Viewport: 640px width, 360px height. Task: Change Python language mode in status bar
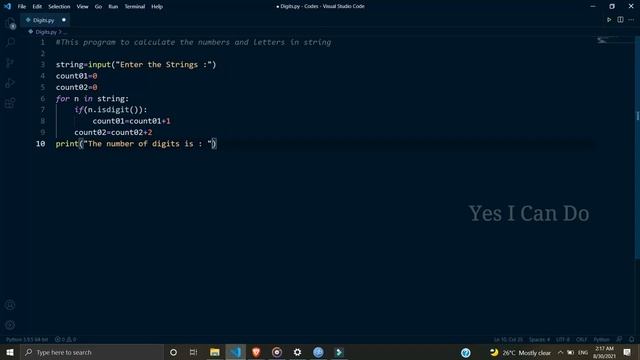601,340
